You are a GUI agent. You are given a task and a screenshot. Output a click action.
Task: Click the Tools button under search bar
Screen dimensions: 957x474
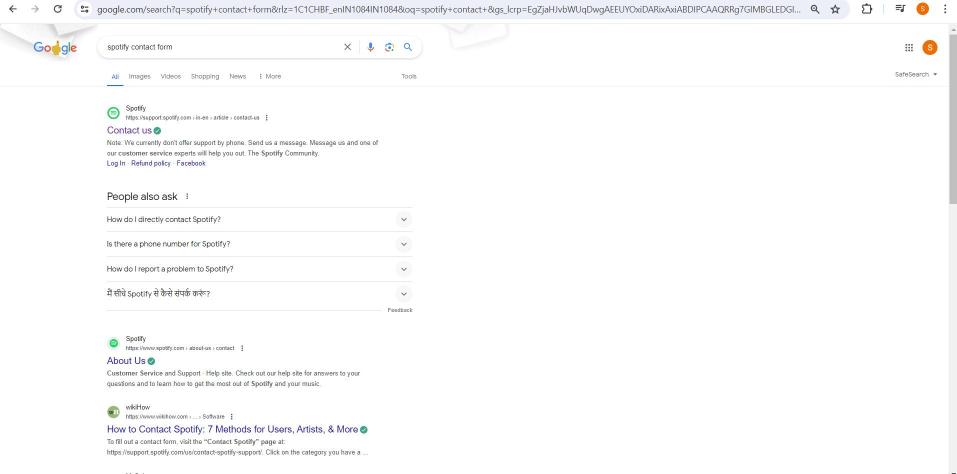pyautogui.click(x=408, y=76)
